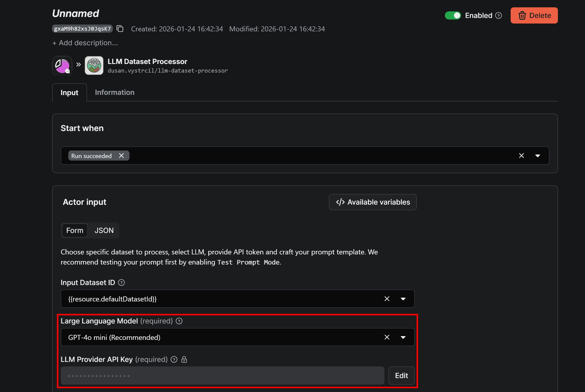Open Available variables list

coord(373,202)
